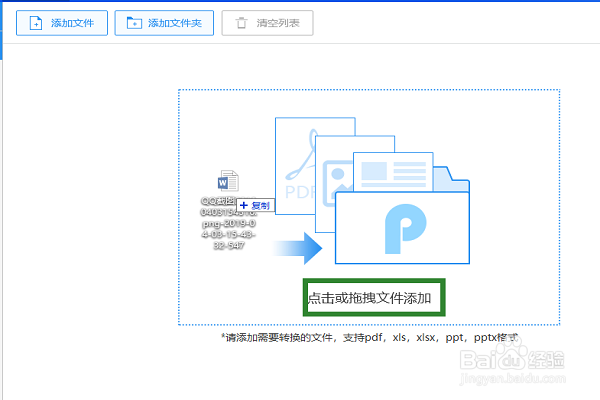
Task: Click the trash can icon
Action: click(x=241, y=23)
